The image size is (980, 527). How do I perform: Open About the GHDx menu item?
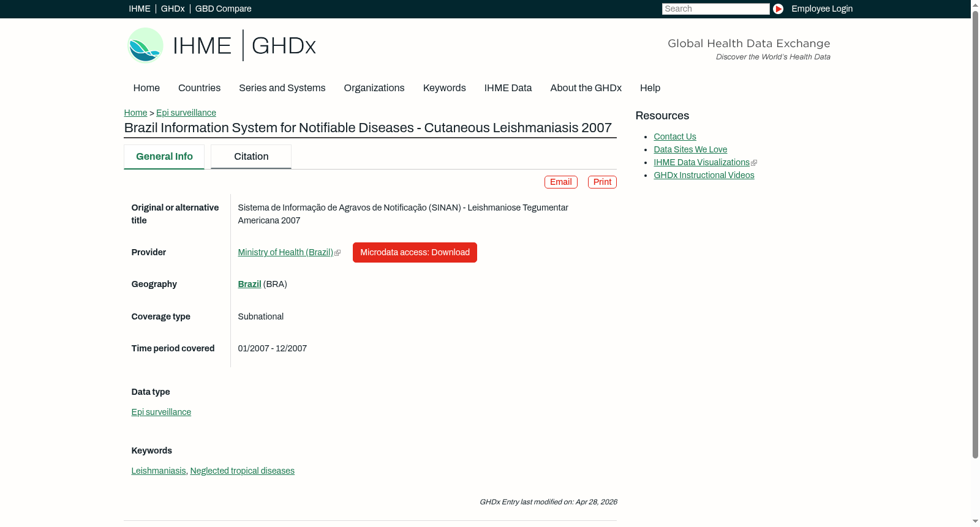[586, 88]
